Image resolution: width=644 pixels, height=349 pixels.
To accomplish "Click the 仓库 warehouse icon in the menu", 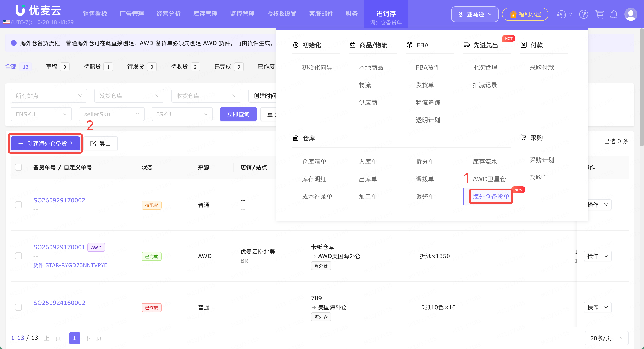I will [295, 138].
